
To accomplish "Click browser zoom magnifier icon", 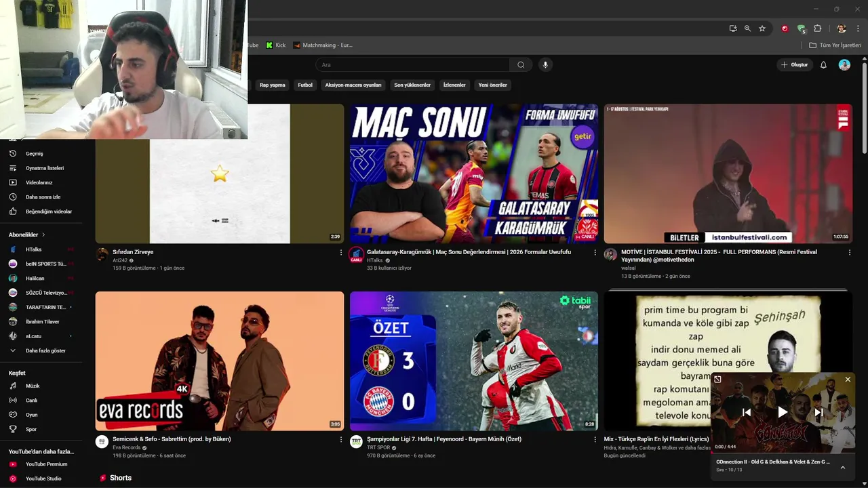I will [747, 28].
